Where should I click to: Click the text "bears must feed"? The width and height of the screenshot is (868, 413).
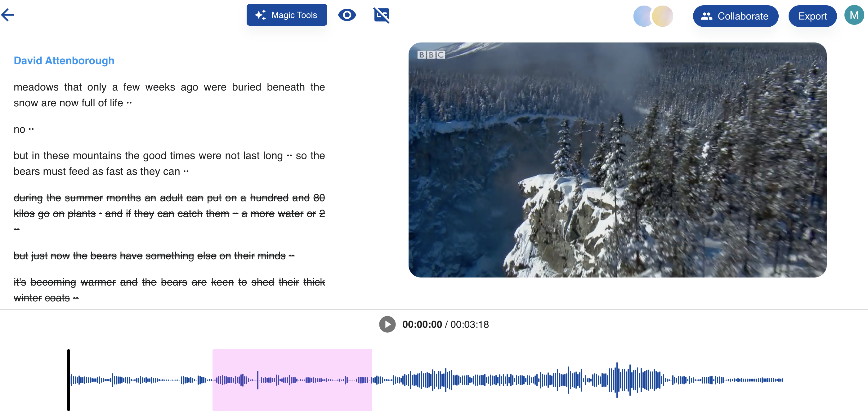tap(51, 171)
